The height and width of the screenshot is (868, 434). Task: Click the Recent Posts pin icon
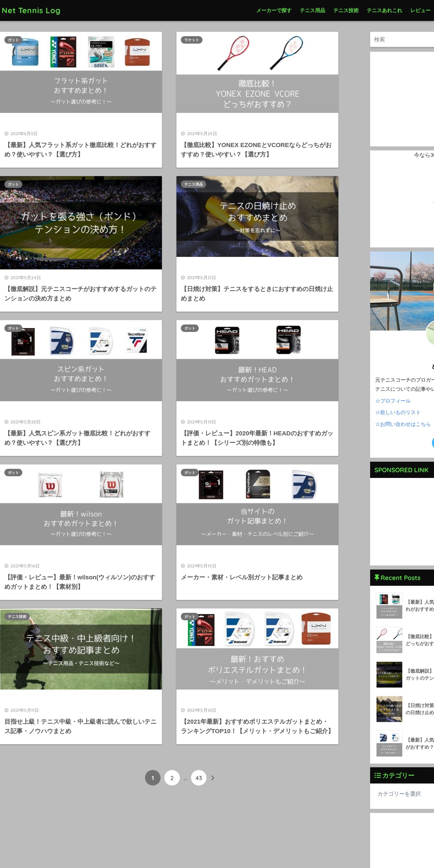tap(377, 578)
